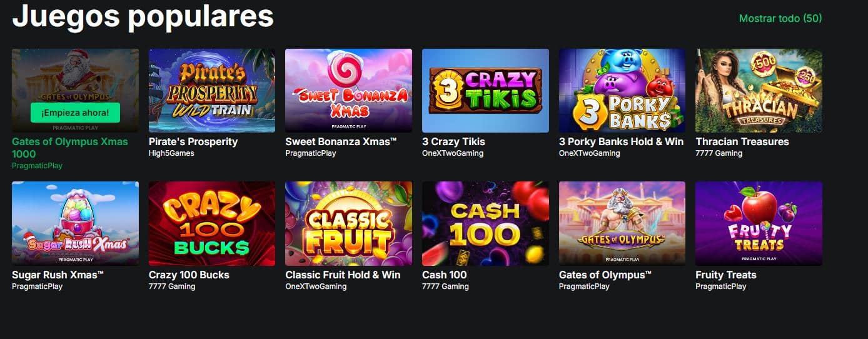Open Classic Fruit game image
The image size is (868, 339).
click(x=348, y=223)
